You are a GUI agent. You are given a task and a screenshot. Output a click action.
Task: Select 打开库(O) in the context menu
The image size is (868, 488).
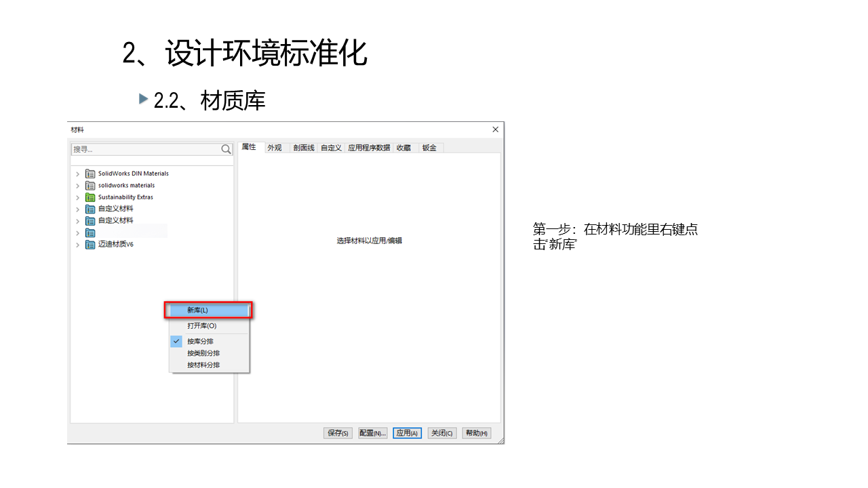click(x=201, y=326)
